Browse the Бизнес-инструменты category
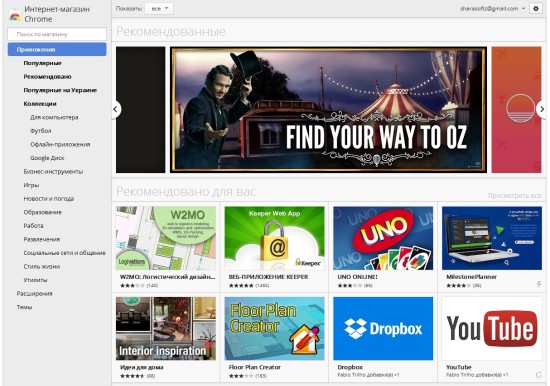The width and height of the screenshot is (550, 386). pos(53,172)
